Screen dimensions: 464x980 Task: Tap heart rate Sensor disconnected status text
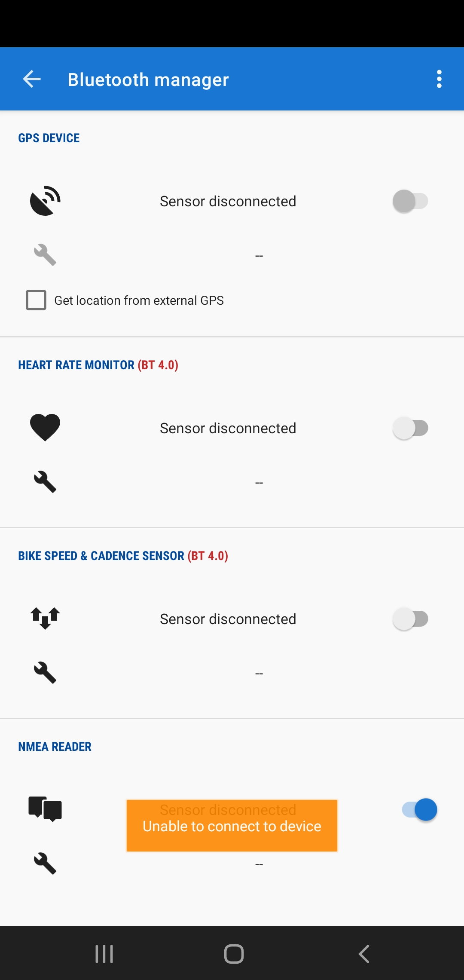pos(228,428)
